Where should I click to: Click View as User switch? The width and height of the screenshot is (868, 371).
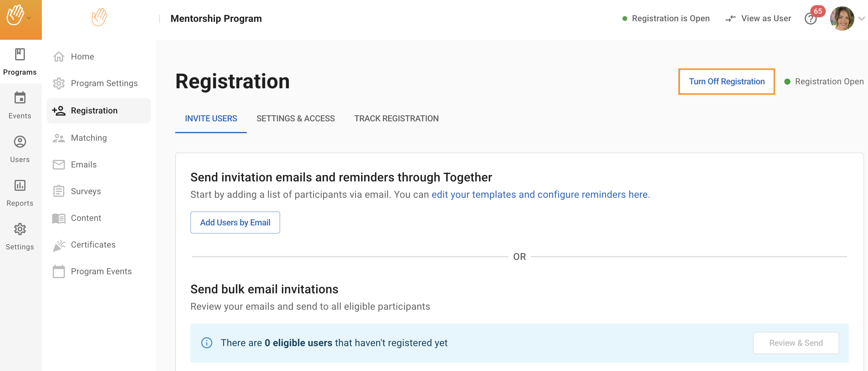click(x=758, y=19)
